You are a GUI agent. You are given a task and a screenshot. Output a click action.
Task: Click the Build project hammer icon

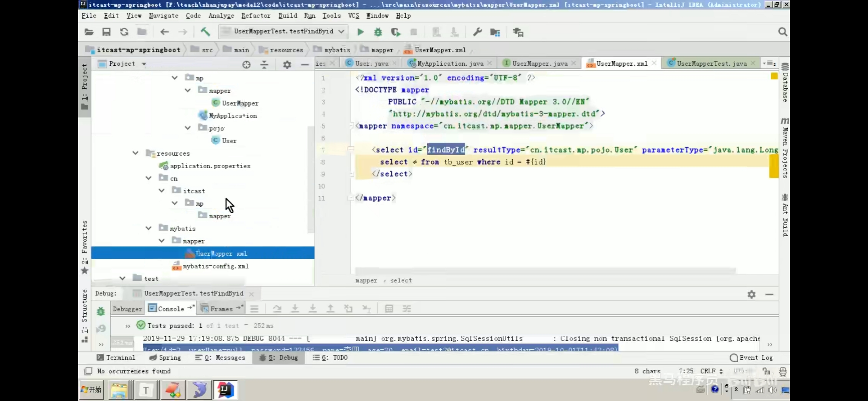tap(205, 32)
